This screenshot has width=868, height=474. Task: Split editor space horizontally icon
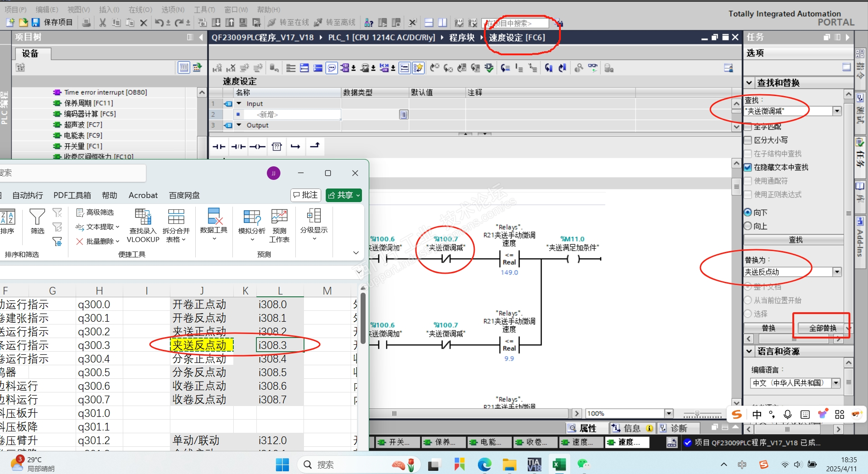(x=429, y=22)
